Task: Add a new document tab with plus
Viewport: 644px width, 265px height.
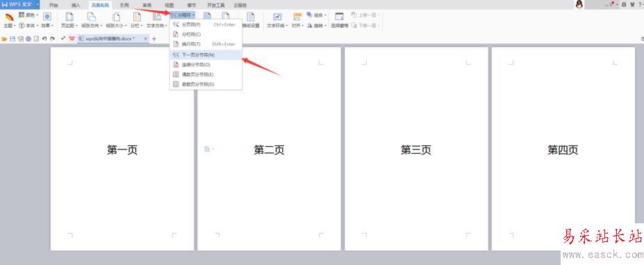Action: tap(154, 39)
